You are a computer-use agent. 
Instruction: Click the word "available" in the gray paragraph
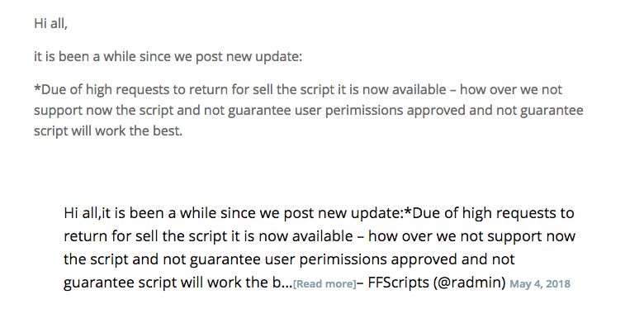click(419, 89)
